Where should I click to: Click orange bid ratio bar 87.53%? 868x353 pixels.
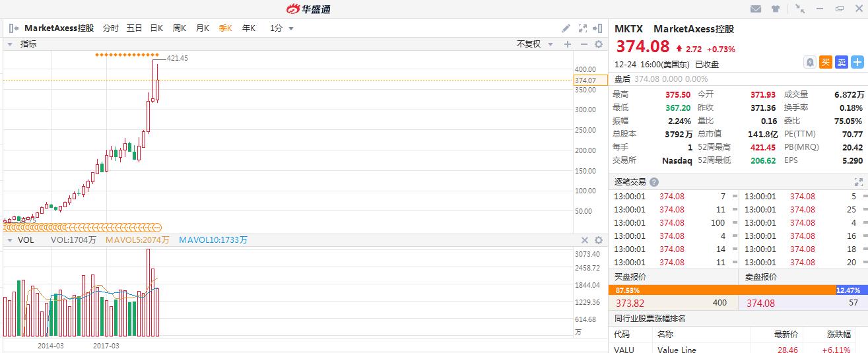(x=721, y=290)
